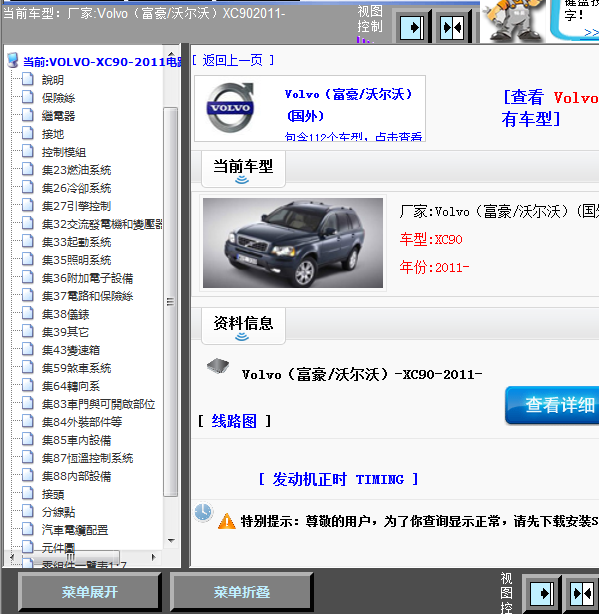Select 元件圖 in the tree
The width and height of the screenshot is (599, 614).
coord(58,547)
